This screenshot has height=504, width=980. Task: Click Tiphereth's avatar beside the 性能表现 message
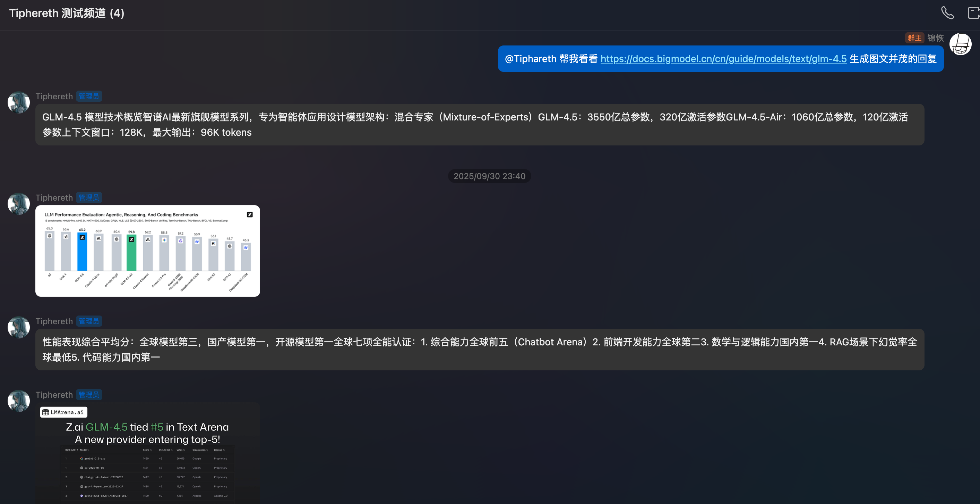pos(19,327)
